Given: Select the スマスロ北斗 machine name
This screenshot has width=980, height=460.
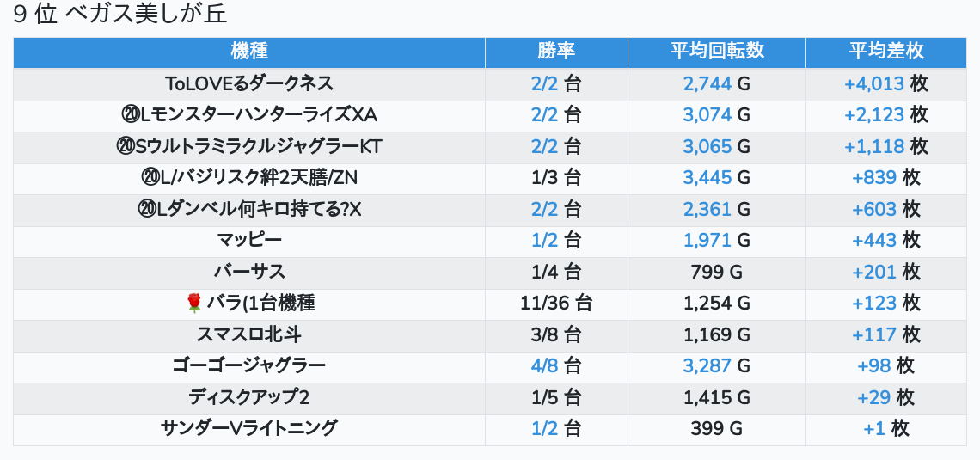Looking at the screenshot, I should coord(249,334).
